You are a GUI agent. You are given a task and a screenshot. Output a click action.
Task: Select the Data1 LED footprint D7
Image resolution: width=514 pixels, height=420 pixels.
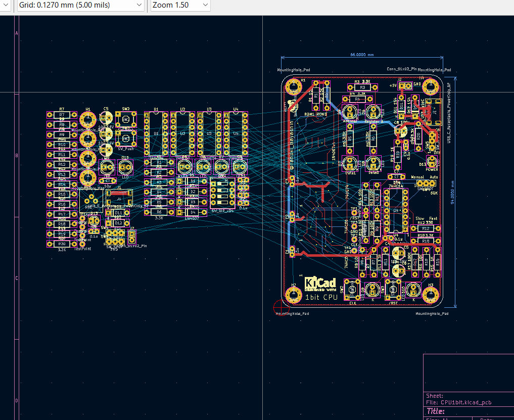coord(350,163)
